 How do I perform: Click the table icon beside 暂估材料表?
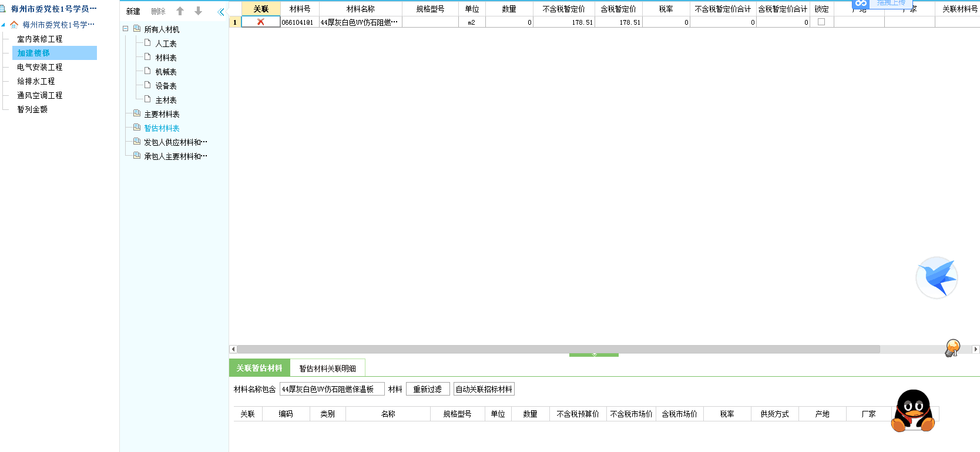pos(137,128)
